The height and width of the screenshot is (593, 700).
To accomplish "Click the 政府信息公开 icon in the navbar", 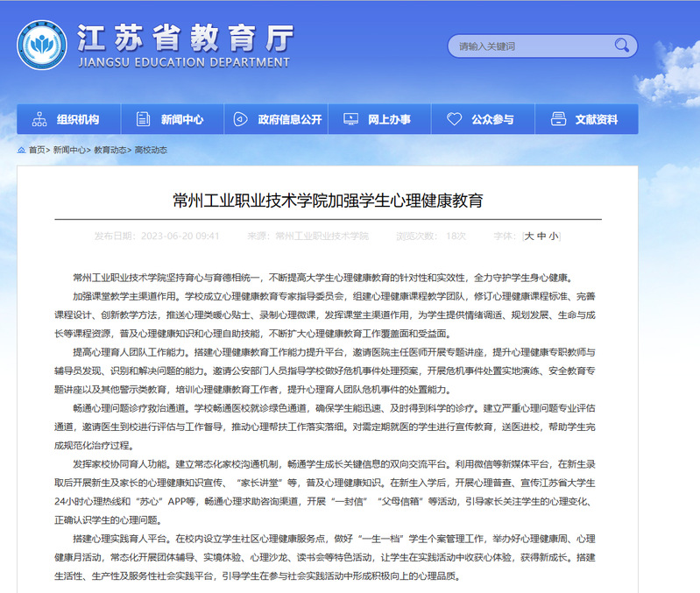I will point(241,119).
